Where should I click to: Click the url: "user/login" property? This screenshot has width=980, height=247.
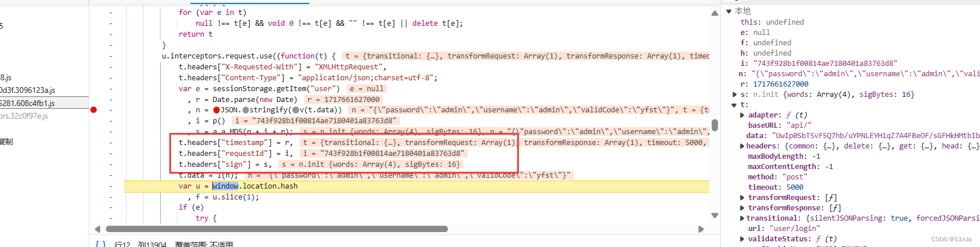[784, 229]
